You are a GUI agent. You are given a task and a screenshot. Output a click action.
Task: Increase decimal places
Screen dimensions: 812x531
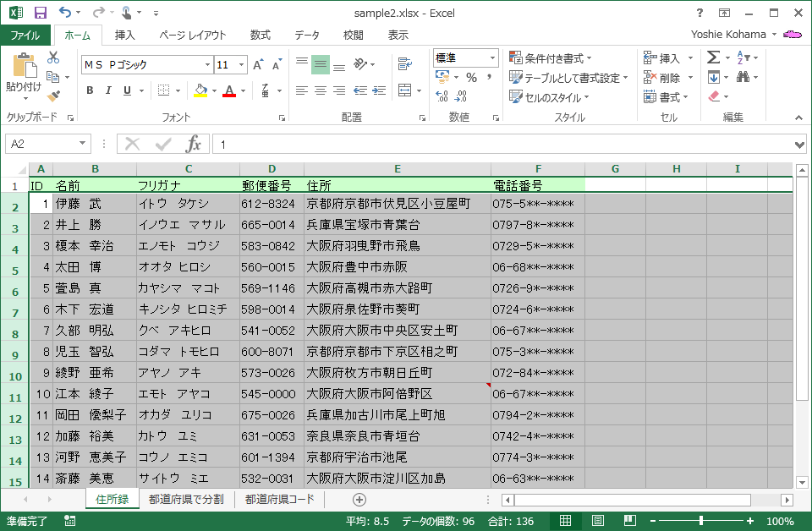coord(442,96)
